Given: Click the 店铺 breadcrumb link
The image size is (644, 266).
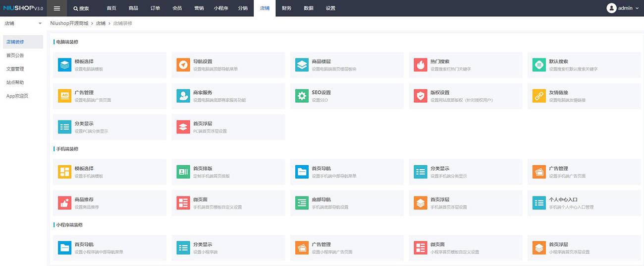Looking at the screenshot, I should coord(101,23).
